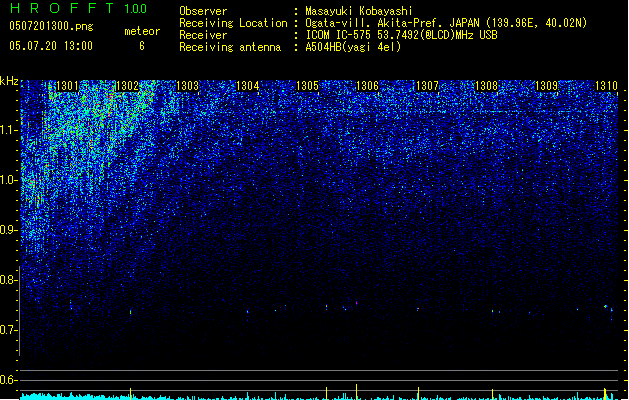Click the yellow meteor spike near 1307
This screenshot has width=629, height=400.
418,393
